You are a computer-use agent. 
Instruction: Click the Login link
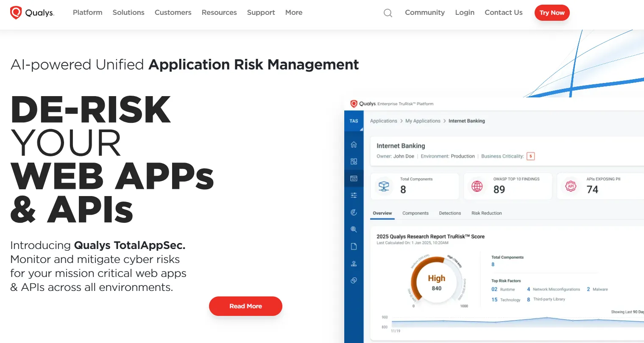pos(465,13)
